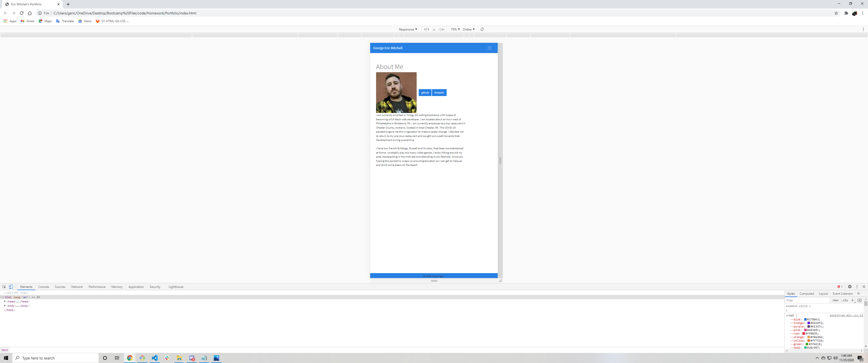Reload the page with refresh icon
The image size is (868, 363).
click(x=21, y=13)
